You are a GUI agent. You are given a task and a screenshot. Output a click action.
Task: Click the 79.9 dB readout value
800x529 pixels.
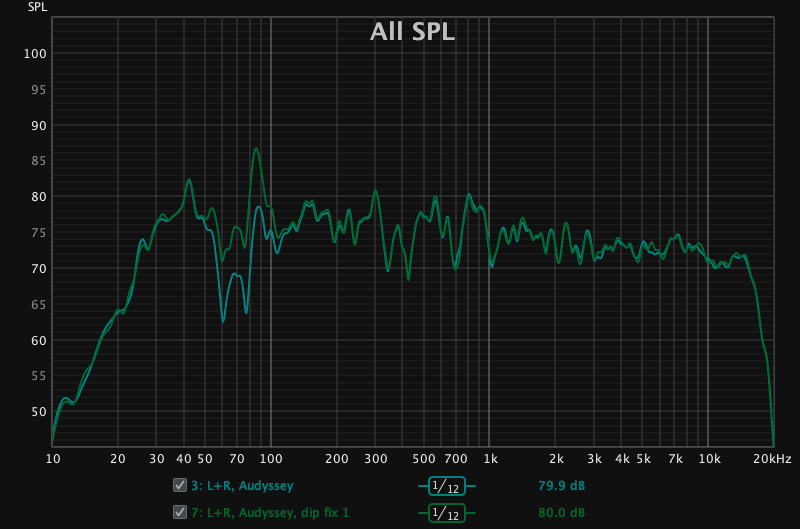point(561,486)
